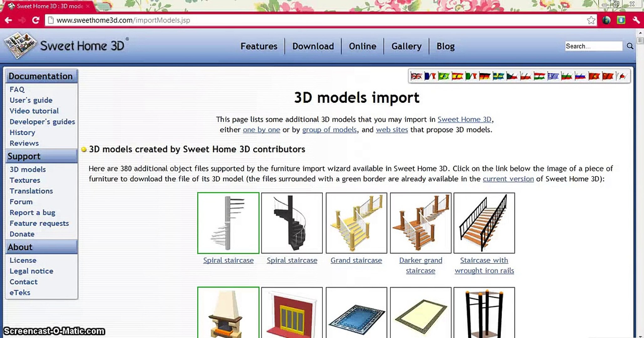644x338 pixels.
Task: Open the browser wrench settings menu
Action: coord(636,20)
